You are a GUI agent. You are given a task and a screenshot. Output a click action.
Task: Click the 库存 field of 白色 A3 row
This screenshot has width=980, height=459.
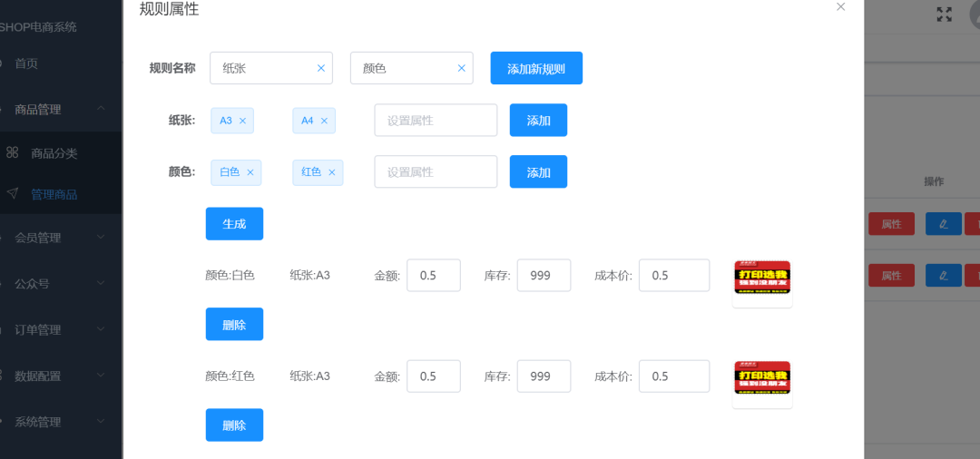[x=544, y=276]
